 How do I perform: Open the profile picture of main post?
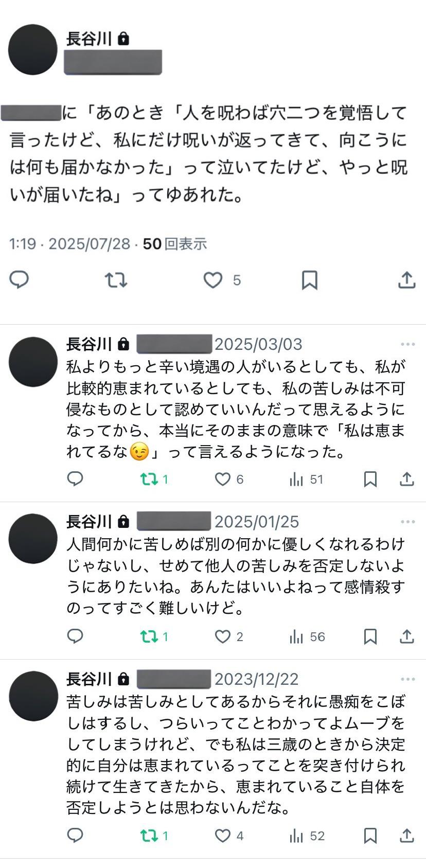(33, 49)
